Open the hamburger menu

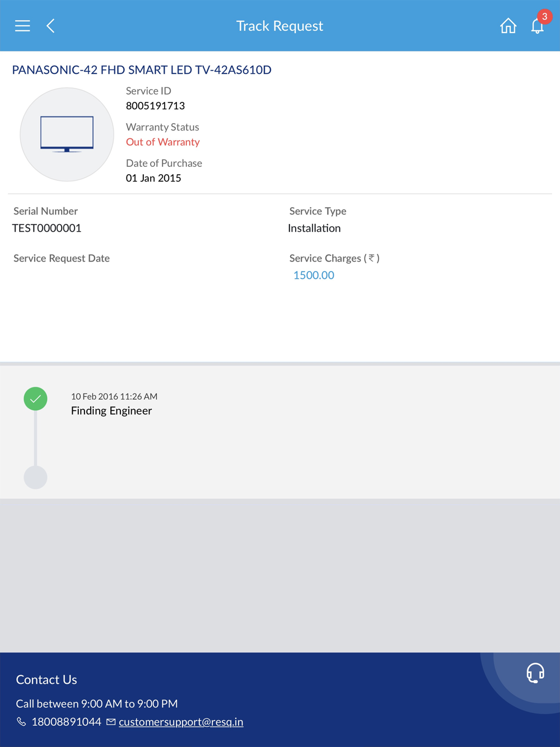22,26
